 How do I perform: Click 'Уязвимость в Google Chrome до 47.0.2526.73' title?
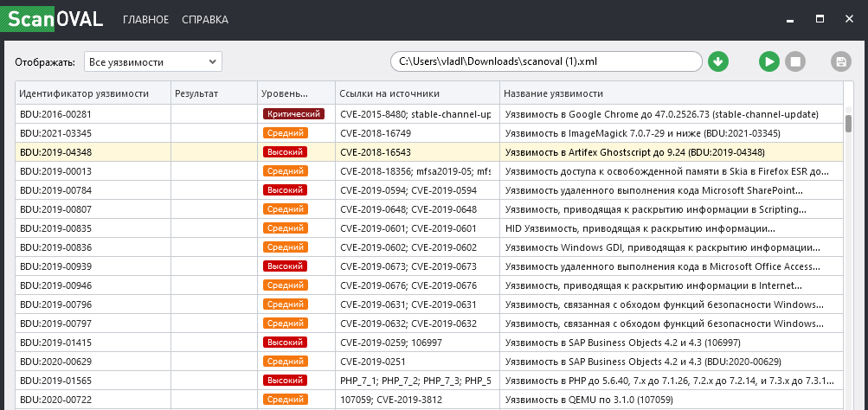tap(662, 114)
